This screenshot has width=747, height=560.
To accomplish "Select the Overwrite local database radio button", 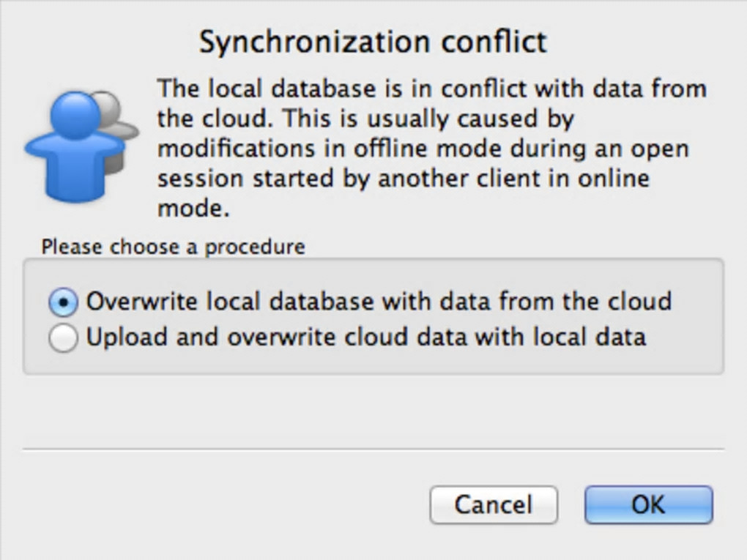I will [x=64, y=302].
